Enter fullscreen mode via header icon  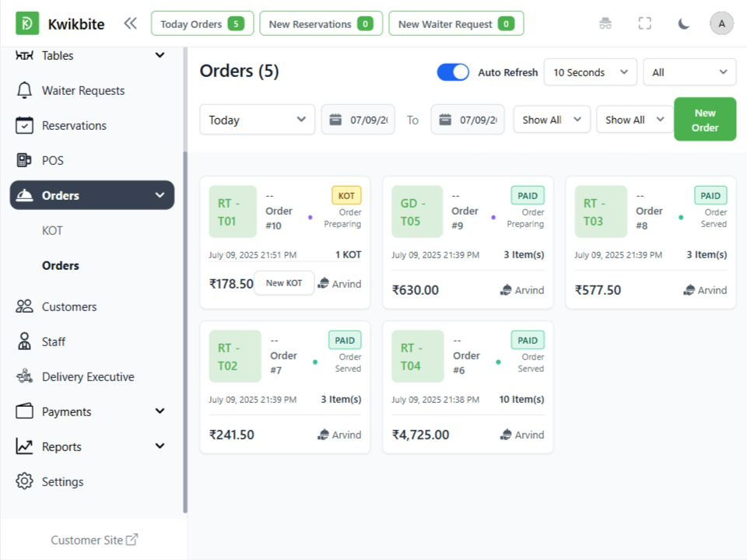pos(644,23)
